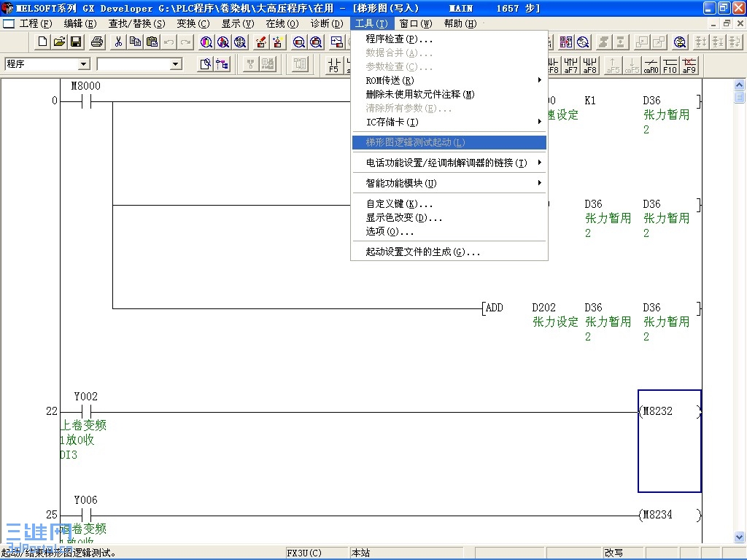Open the 编辑(E) menu

click(80, 23)
